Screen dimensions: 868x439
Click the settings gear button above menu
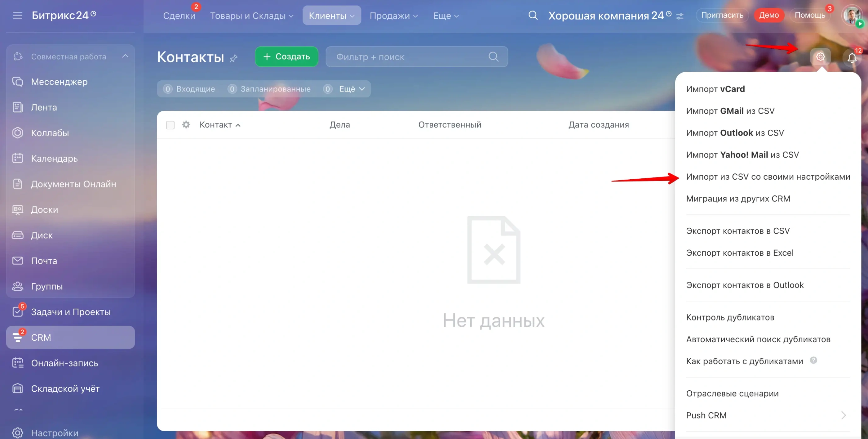click(820, 57)
